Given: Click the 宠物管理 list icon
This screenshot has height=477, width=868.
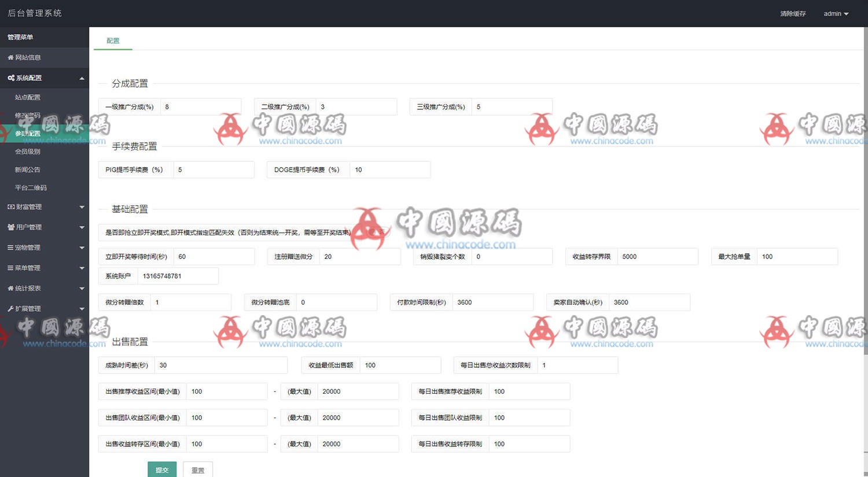Looking at the screenshot, I should [10, 247].
